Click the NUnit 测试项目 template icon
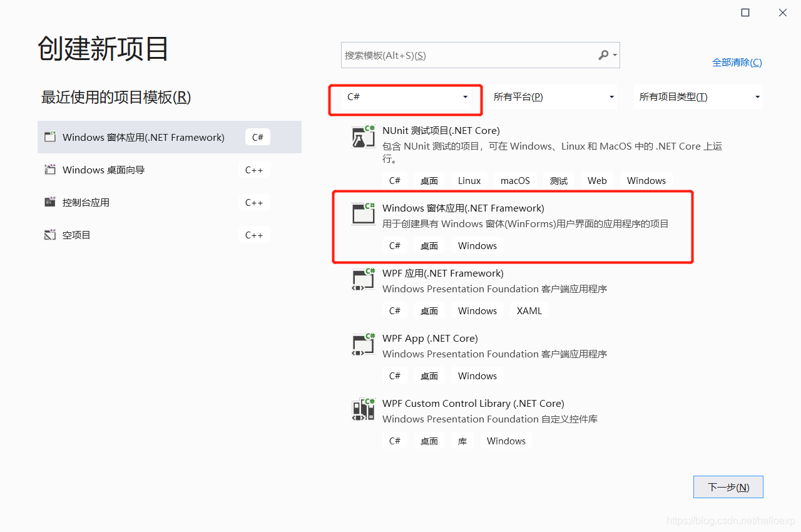801x532 pixels. tap(363, 137)
